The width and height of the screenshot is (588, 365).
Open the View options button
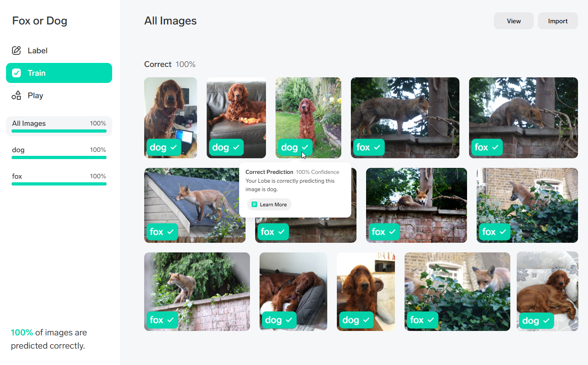point(513,21)
